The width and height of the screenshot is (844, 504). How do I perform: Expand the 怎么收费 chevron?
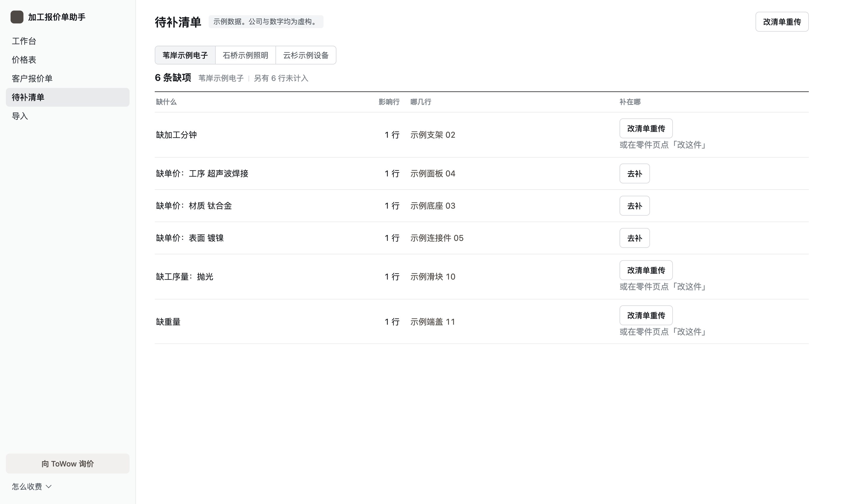49,487
